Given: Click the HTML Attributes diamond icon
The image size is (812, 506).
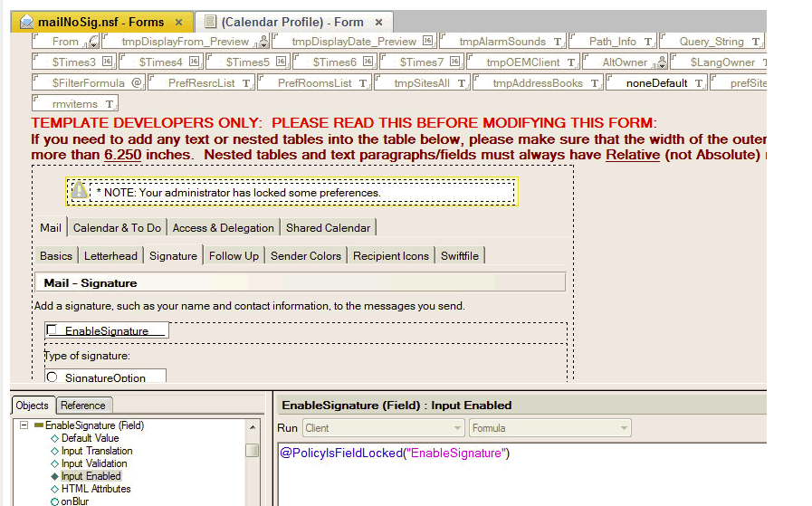Looking at the screenshot, I should (54, 489).
